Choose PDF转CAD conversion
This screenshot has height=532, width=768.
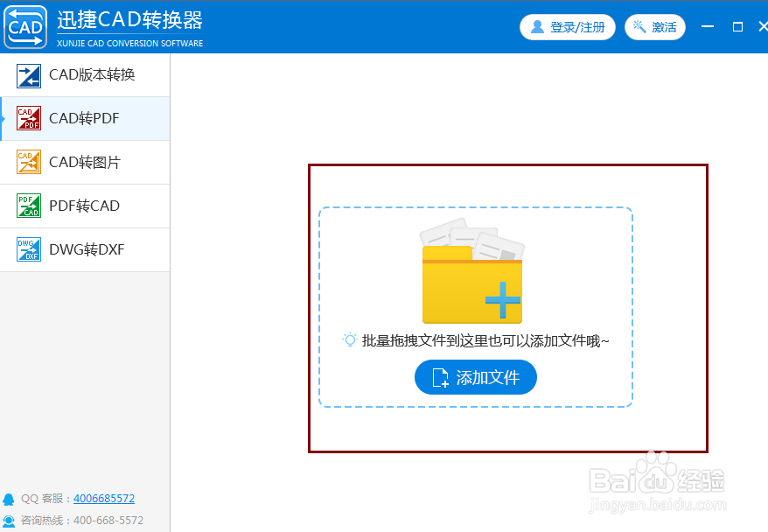click(85, 206)
